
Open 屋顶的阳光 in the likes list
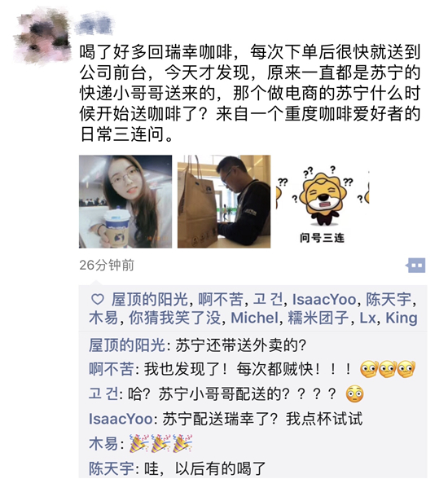tap(150, 299)
